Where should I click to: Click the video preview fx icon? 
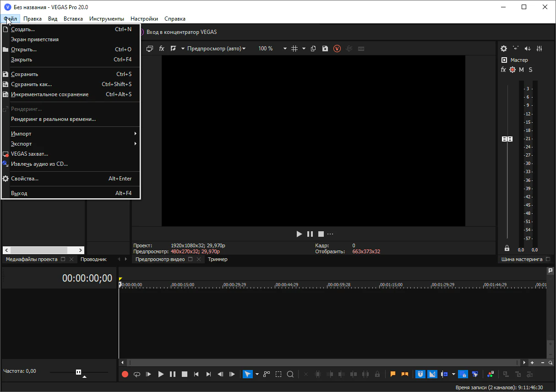click(162, 49)
